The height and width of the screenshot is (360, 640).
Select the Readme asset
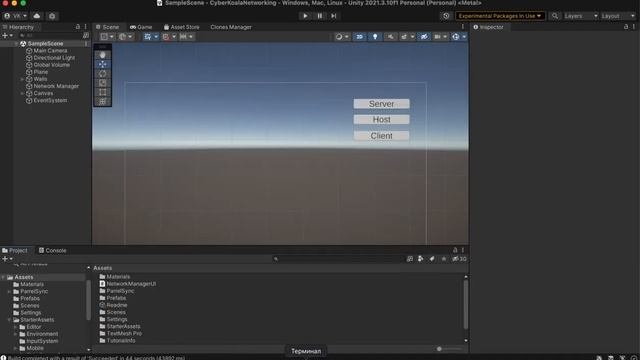pyautogui.click(x=113, y=305)
